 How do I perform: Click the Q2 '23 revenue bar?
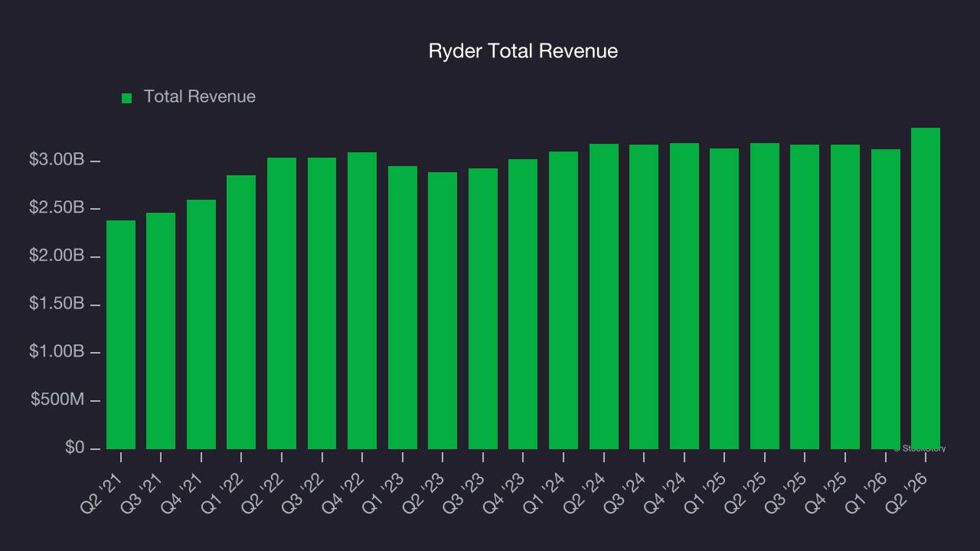[x=443, y=311]
